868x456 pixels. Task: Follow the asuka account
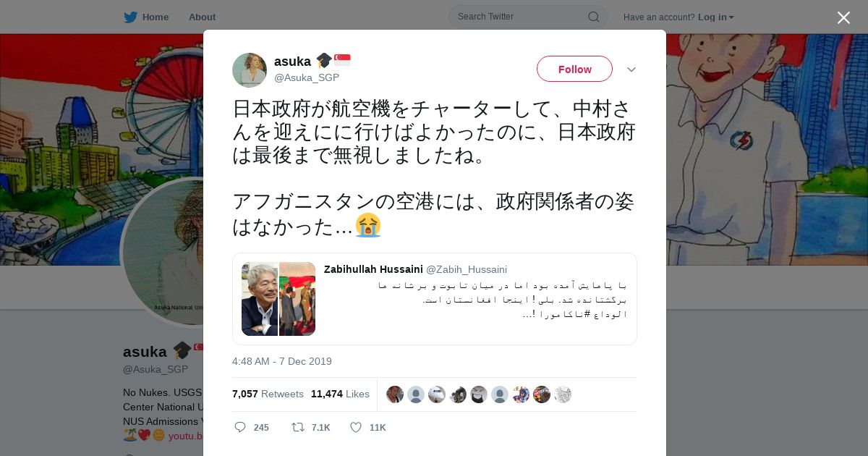click(x=574, y=69)
